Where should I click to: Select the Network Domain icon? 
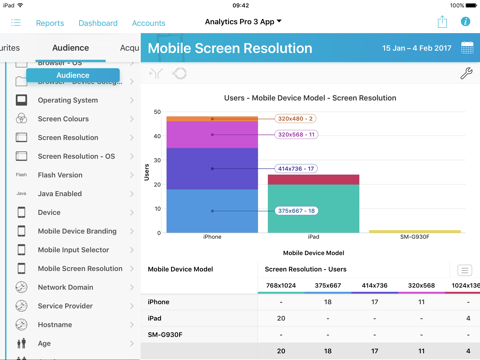point(21,287)
